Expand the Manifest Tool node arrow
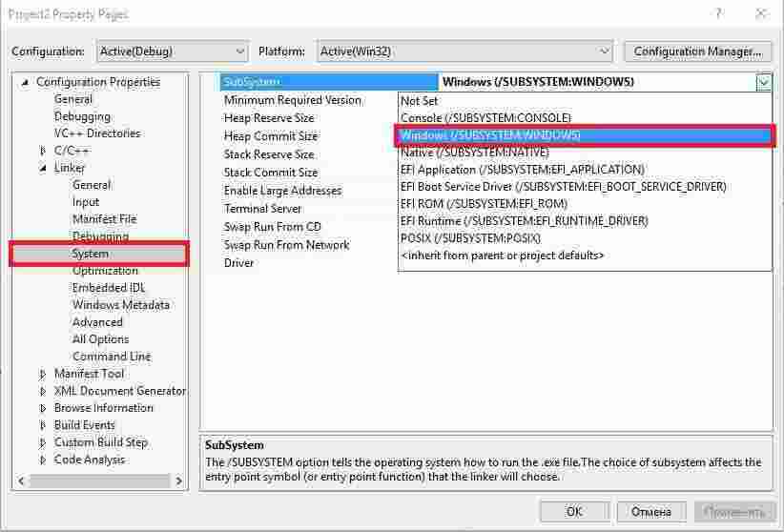The width and height of the screenshot is (784, 532). click(x=43, y=374)
